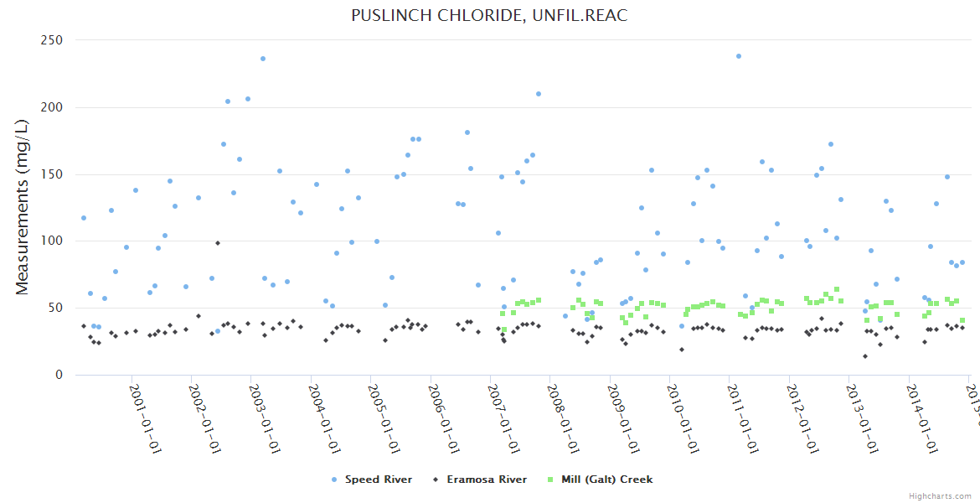Click the Mill (Galt) Creek green square icon
This screenshot has height=503, width=980.
pos(549,480)
